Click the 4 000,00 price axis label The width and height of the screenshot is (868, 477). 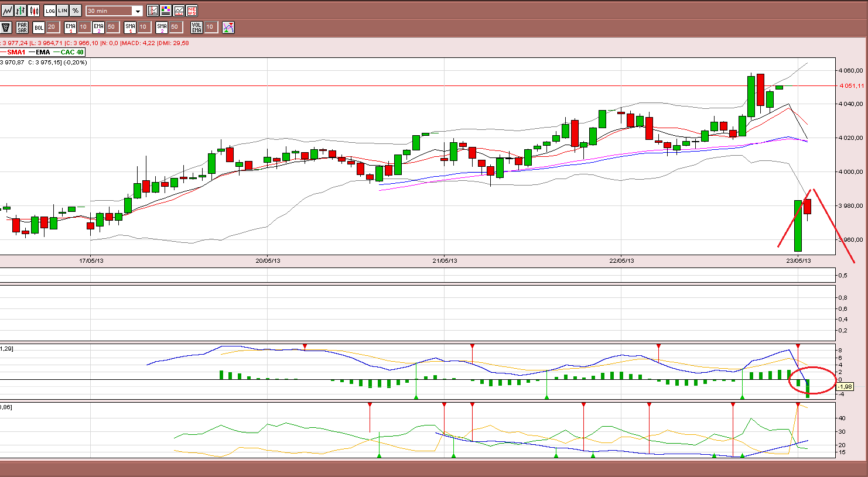click(x=851, y=172)
